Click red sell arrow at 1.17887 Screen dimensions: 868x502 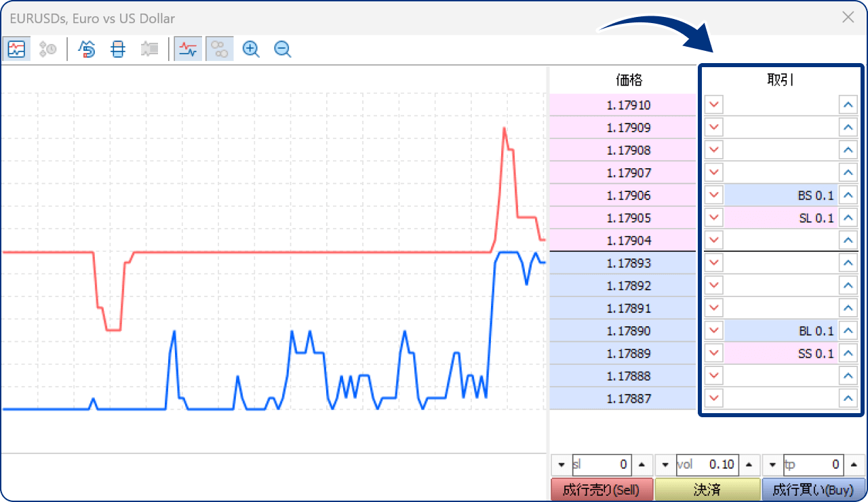tap(714, 398)
